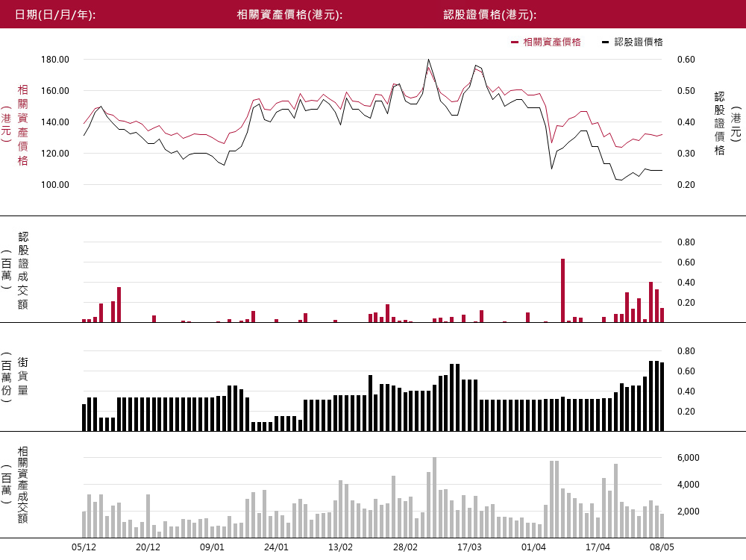
Task: Click the 6,000 volume axis value
Action: click(689, 458)
